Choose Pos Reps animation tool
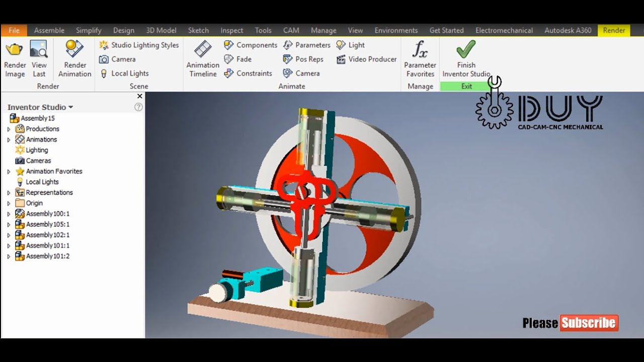 click(x=303, y=59)
